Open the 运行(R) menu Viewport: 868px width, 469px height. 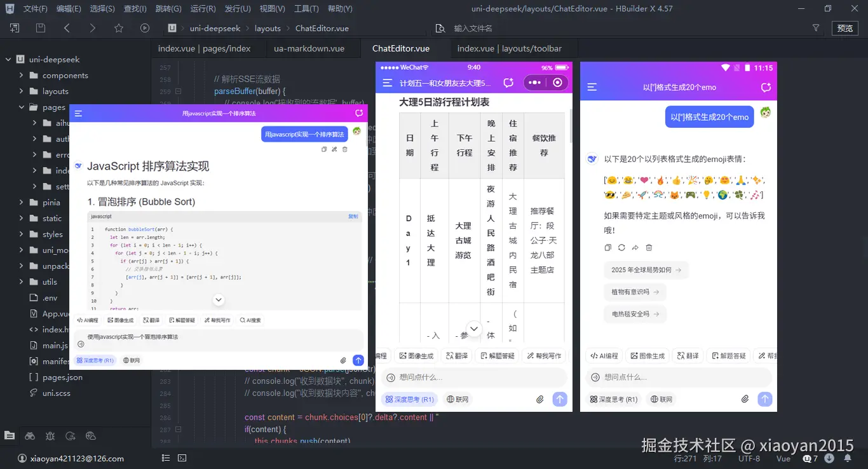pos(203,8)
